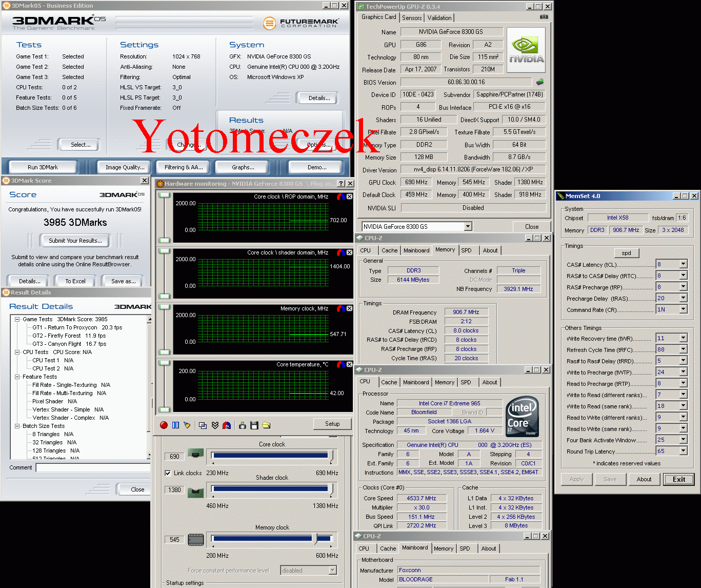
Task: Click the double-chevron icon in monitoring toolbar
Action: point(215,425)
